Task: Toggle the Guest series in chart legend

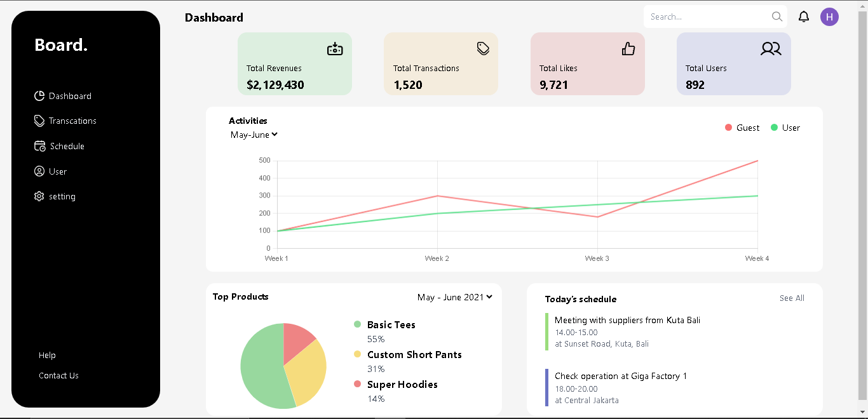Action: 742,128
